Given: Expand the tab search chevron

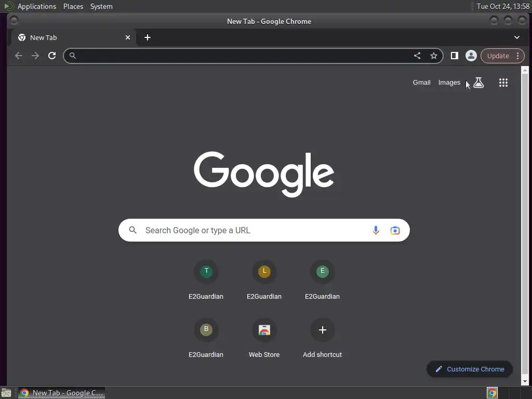Looking at the screenshot, I should coord(517,37).
